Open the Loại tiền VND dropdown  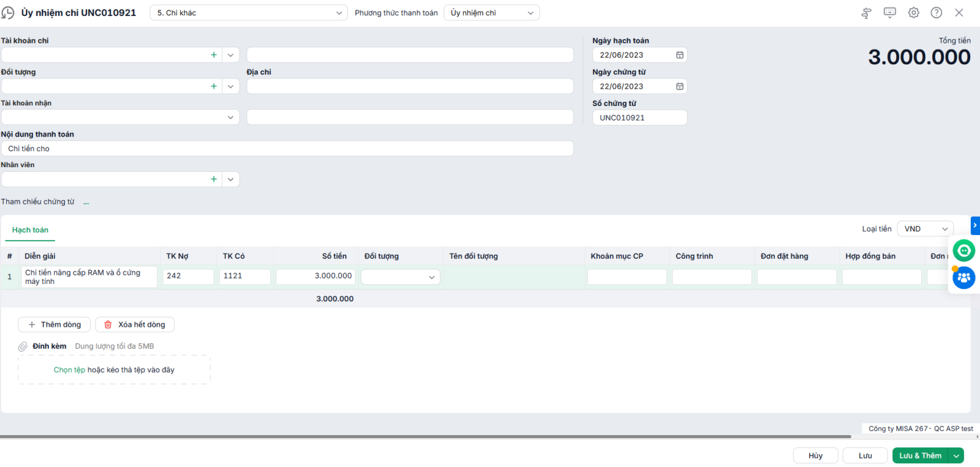[x=925, y=229]
